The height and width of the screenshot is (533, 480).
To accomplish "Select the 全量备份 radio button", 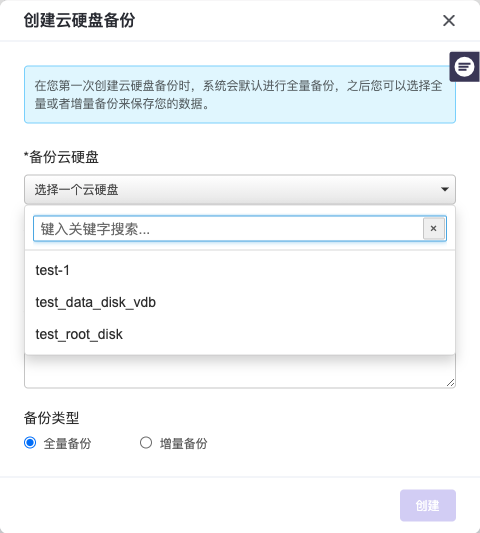I will click(x=30, y=443).
